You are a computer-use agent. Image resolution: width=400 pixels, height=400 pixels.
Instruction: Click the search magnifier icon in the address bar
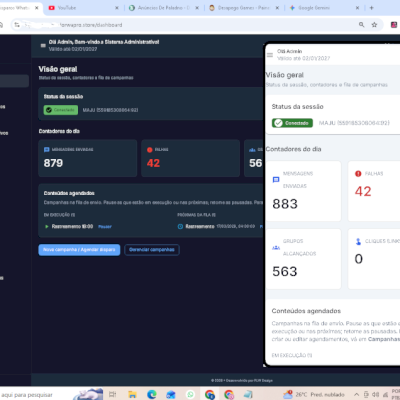click(x=361, y=25)
